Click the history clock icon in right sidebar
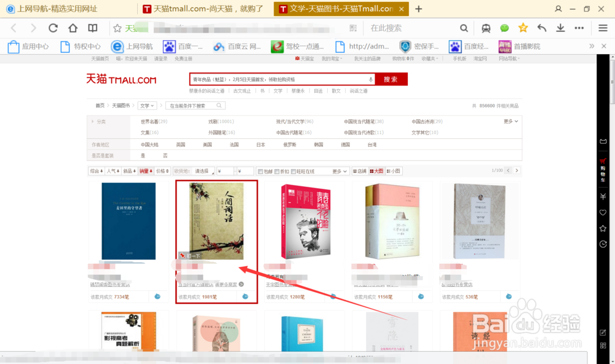 (x=603, y=244)
